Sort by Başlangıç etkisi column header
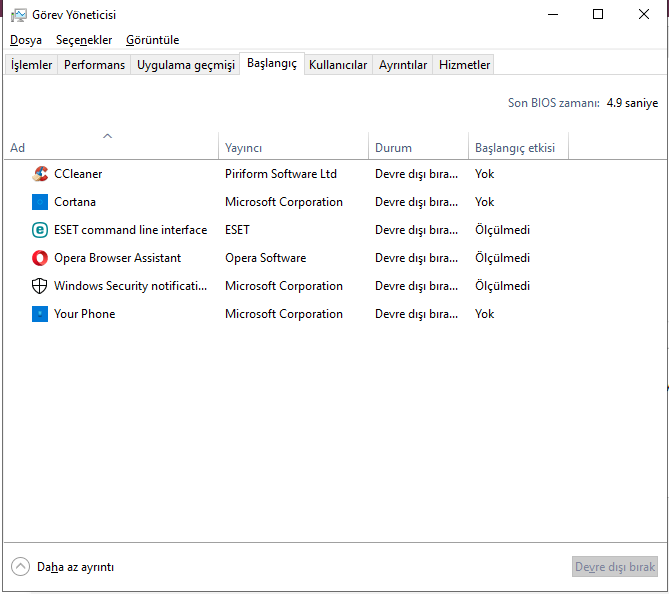669x594 pixels. (x=518, y=146)
